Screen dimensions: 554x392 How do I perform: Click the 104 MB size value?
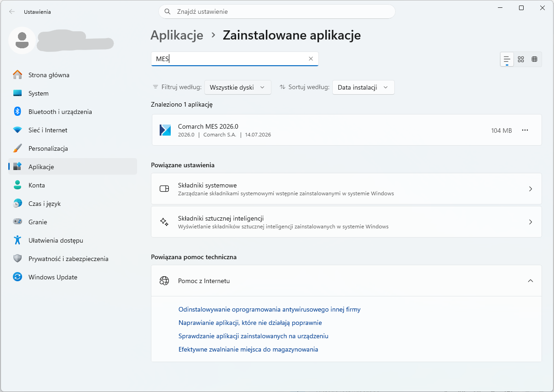(502, 131)
